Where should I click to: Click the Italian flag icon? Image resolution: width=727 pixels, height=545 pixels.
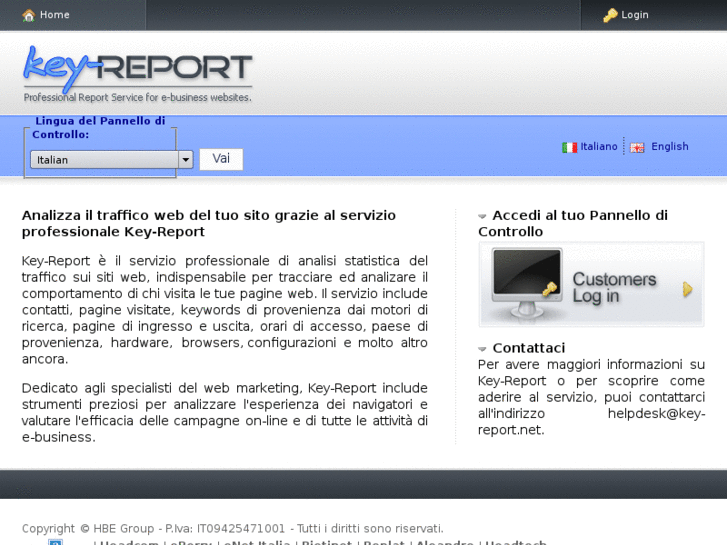pos(569,147)
